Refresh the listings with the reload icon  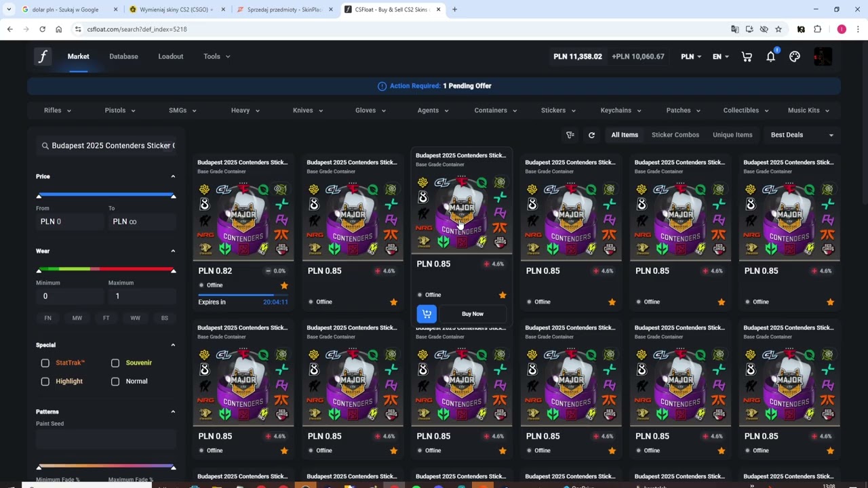click(x=591, y=135)
